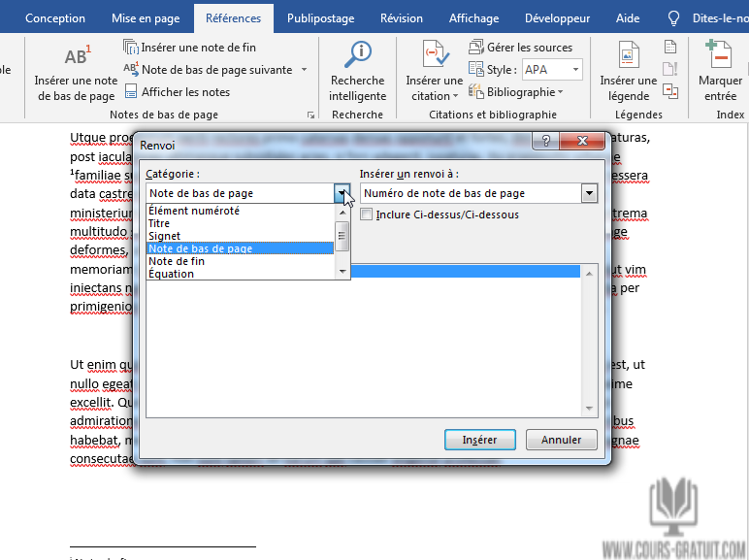
Task: Open Gérer les sources
Action: point(520,47)
